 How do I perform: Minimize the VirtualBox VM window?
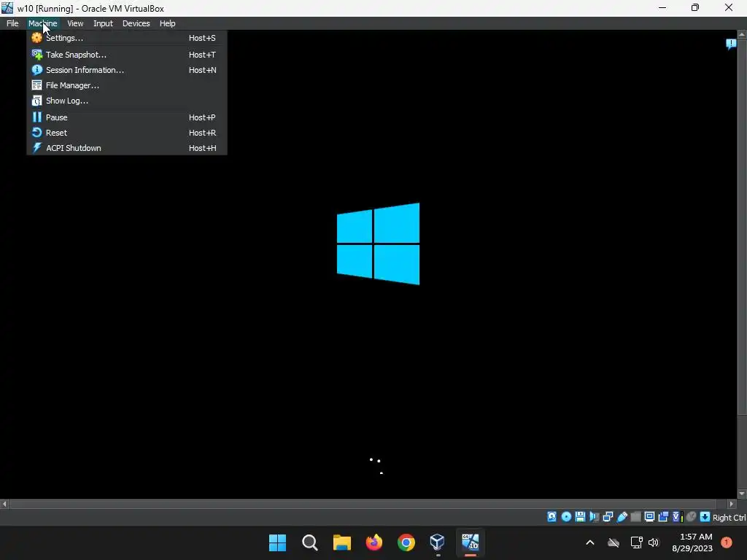662,8
